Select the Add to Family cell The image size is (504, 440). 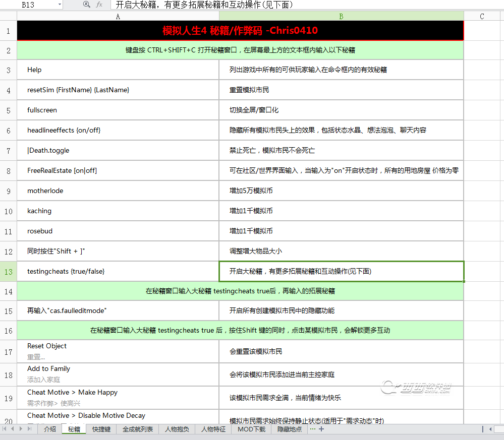[118, 374]
